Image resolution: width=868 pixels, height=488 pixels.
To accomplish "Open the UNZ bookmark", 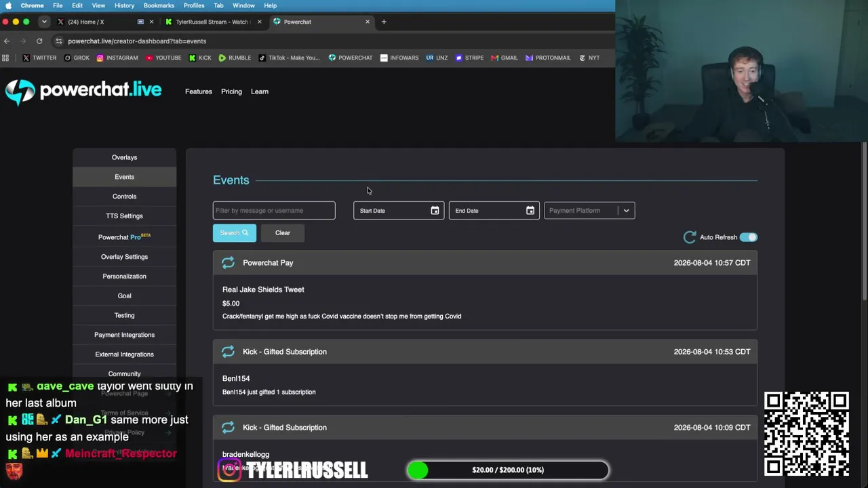I will [437, 58].
